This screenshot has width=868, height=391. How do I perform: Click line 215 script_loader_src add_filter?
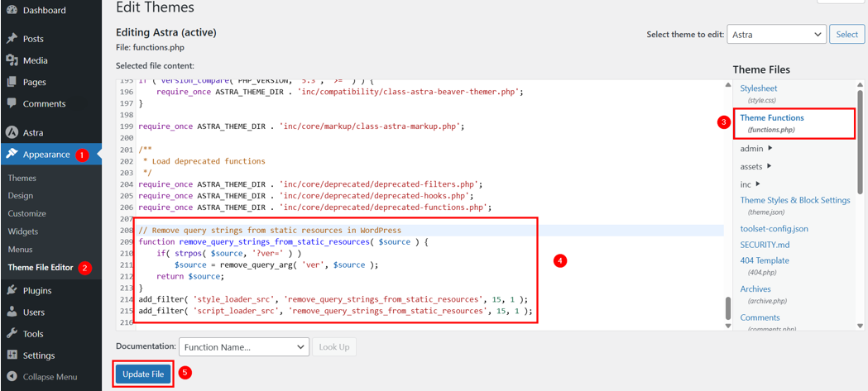click(335, 311)
